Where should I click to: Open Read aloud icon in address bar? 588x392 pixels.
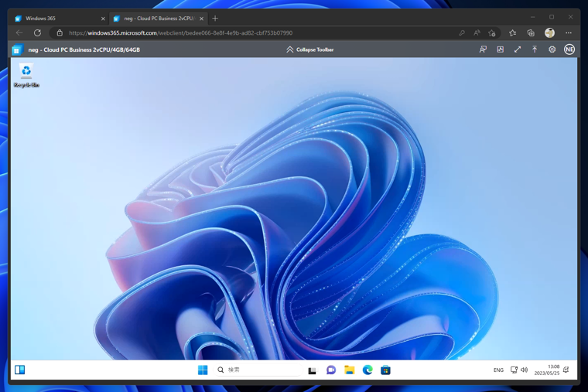(477, 33)
